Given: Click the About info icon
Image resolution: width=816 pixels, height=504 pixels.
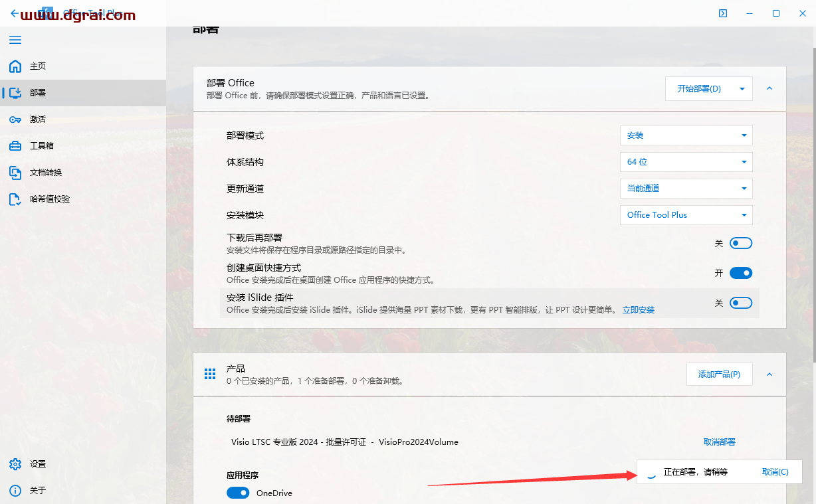Looking at the screenshot, I should pyautogui.click(x=15, y=491).
